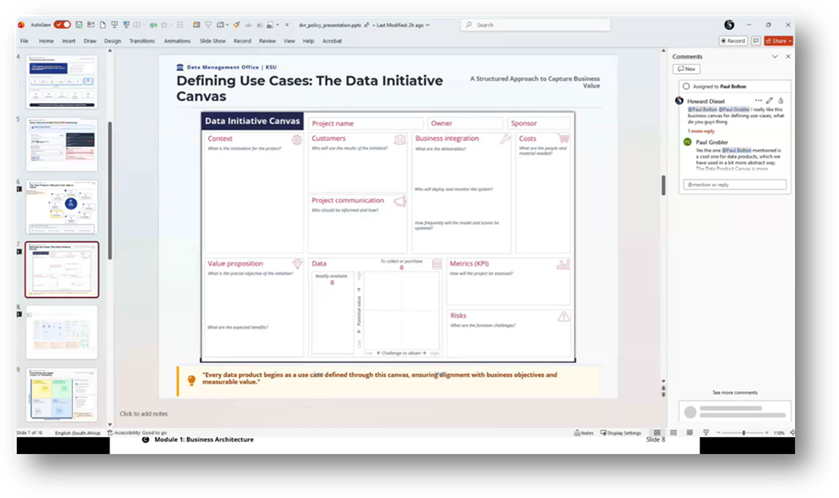
Task: Switch to the Insert tab
Action: pos(68,41)
